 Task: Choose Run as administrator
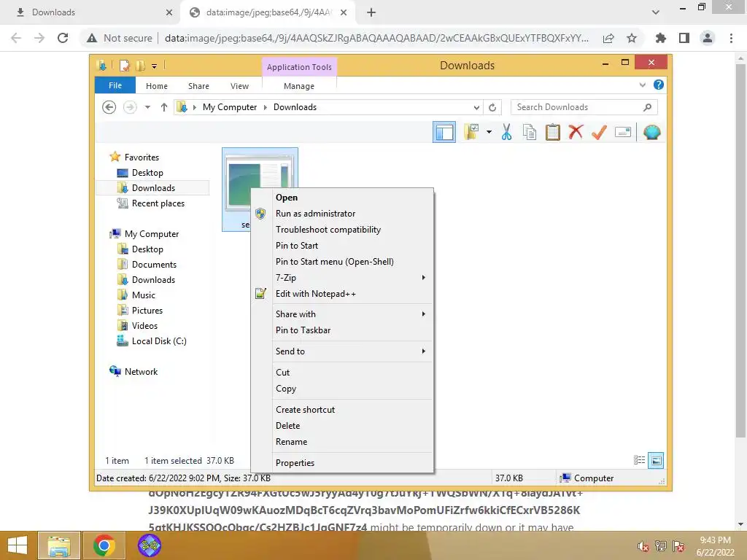tap(342, 214)
